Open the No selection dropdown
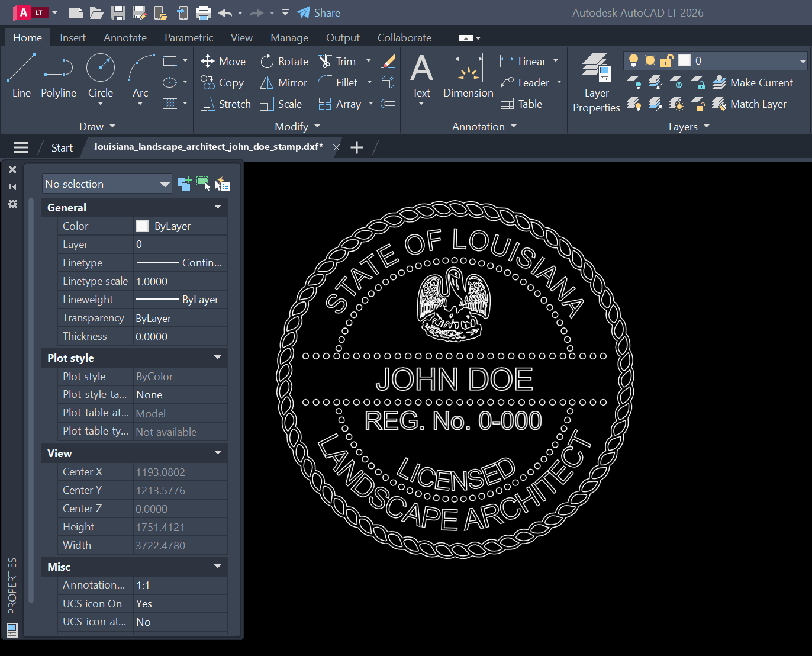 (107, 184)
